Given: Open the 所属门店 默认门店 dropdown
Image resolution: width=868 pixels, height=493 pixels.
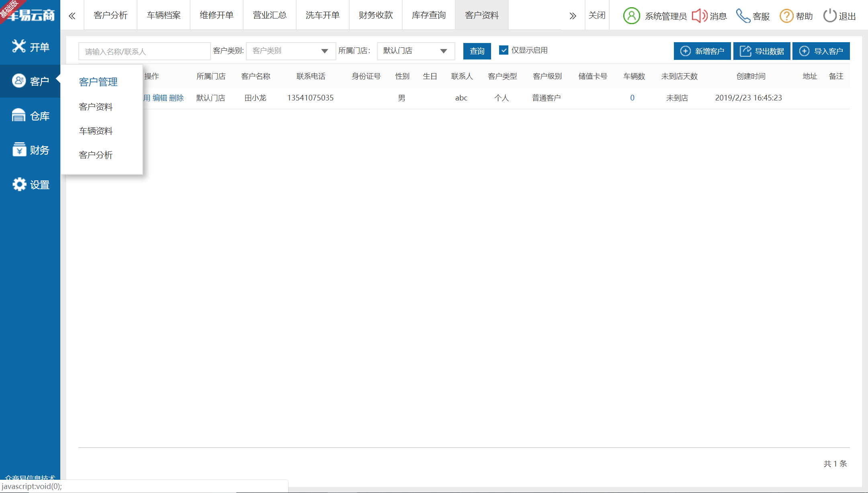Looking at the screenshot, I should coord(416,51).
